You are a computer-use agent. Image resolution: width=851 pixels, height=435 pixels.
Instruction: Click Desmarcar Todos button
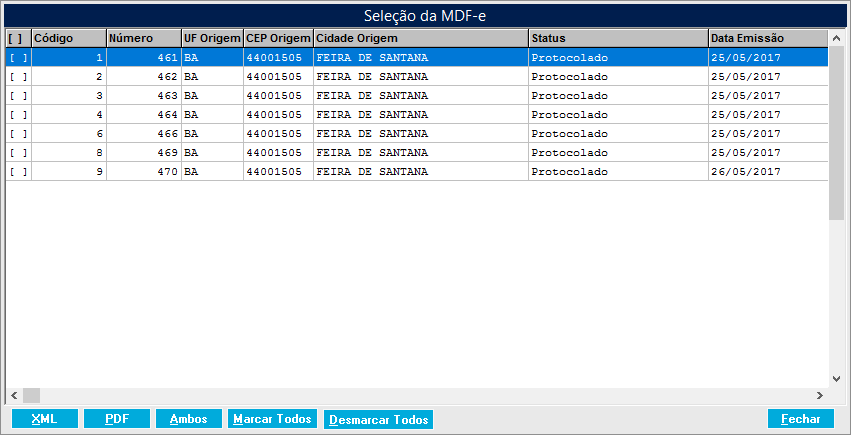pyautogui.click(x=378, y=419)
